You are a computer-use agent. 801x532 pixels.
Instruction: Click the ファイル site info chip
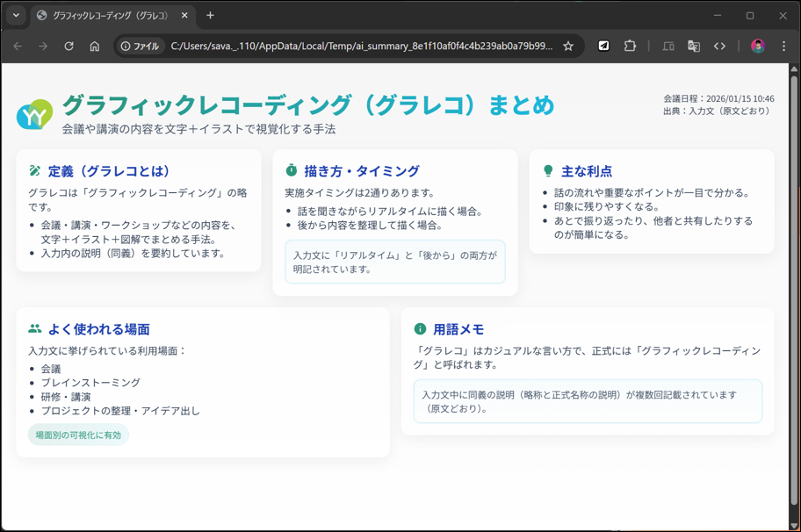(x=140, y=46)
